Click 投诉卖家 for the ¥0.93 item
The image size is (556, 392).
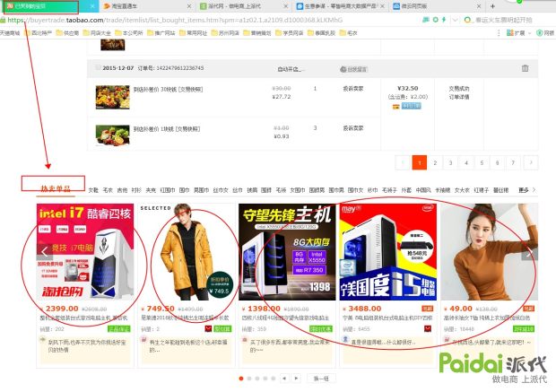click(352, 128)
